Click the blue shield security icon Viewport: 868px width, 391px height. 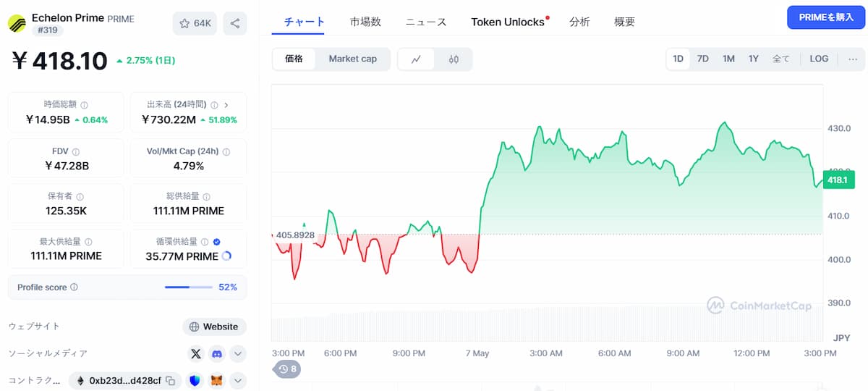[x=194, y=380]
